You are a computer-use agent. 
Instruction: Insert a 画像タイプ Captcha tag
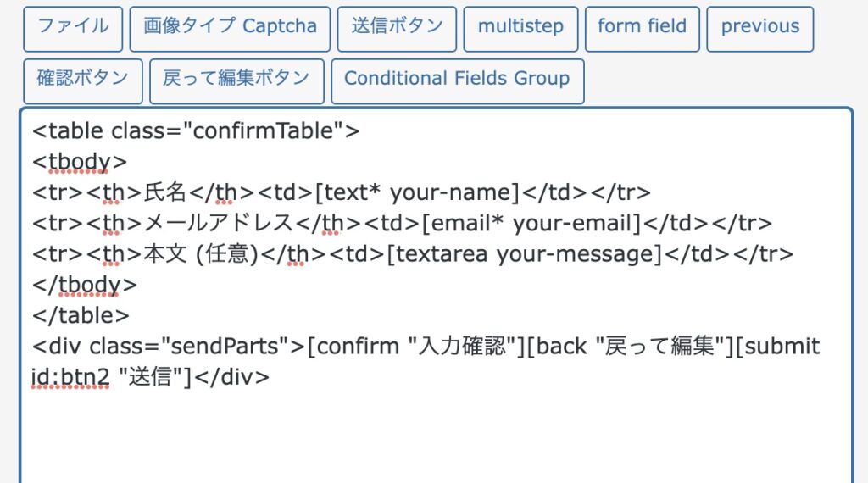tap(229, 28)
